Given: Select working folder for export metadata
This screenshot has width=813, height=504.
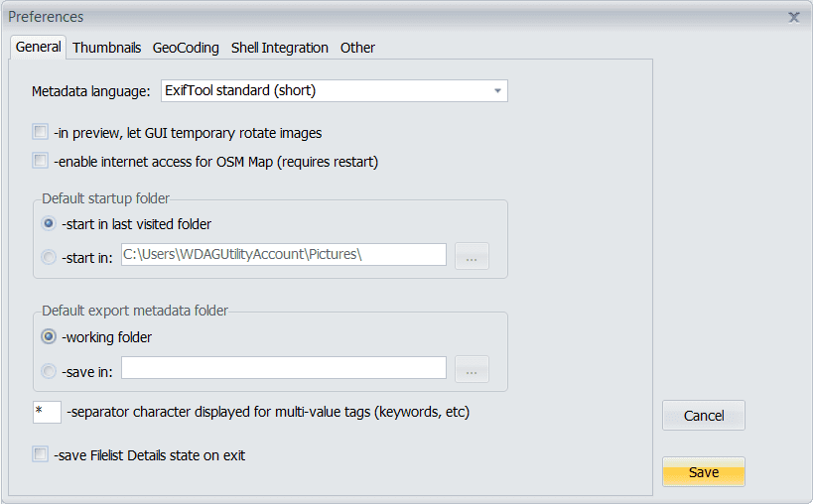Looking at the screenshot, I should pos(50,337).
